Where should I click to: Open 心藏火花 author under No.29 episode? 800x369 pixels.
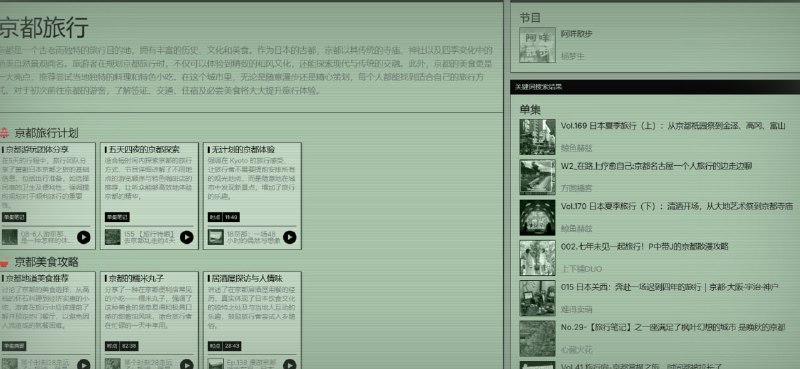(x=577, y=350)
